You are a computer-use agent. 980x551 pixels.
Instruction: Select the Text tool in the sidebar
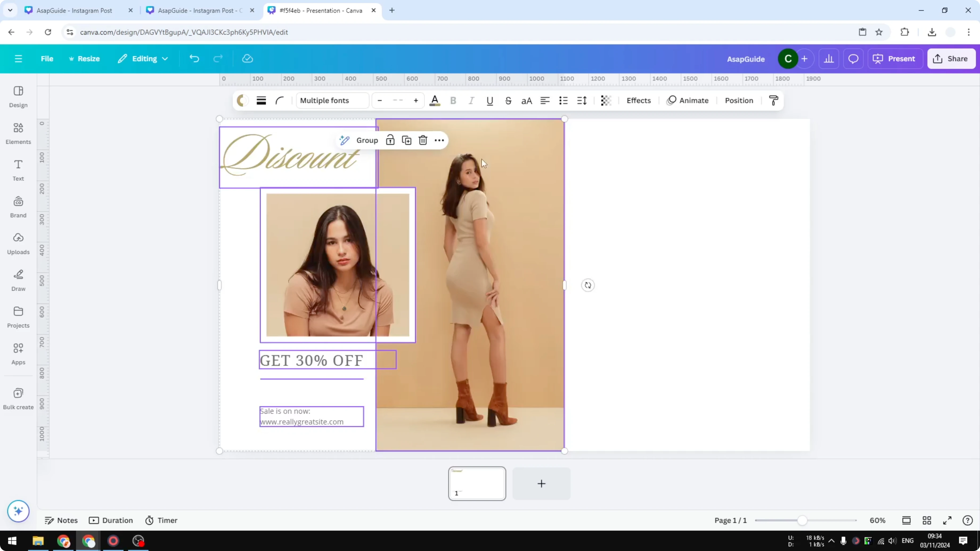pyautogui.click(x=18, y=170)
